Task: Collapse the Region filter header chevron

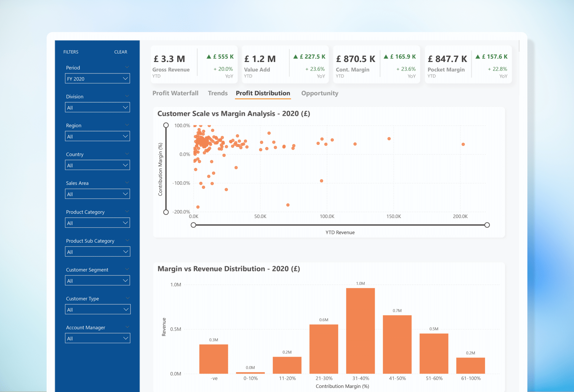Action: 127,125
